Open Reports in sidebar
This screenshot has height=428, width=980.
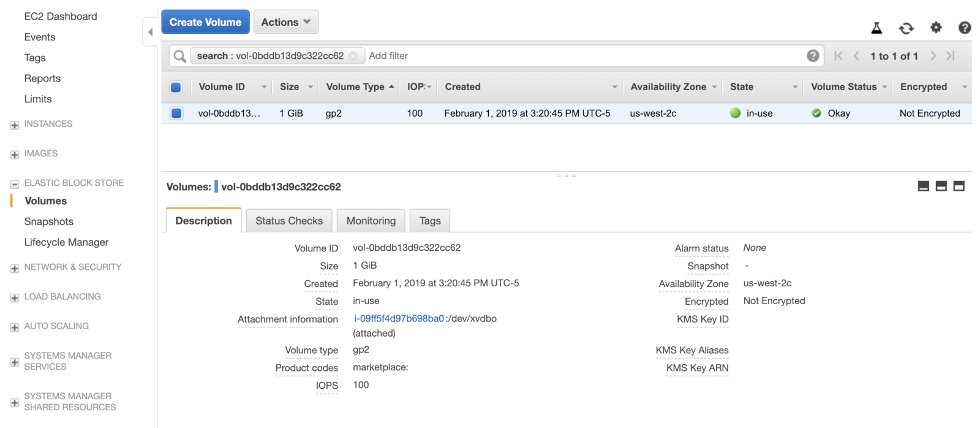pos(42,78)
